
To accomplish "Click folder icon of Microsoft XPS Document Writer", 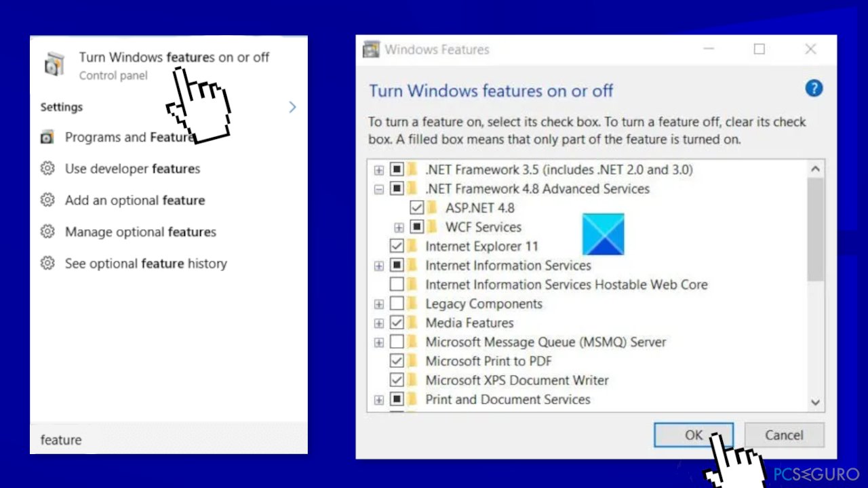I will click(x=412, y=380).
